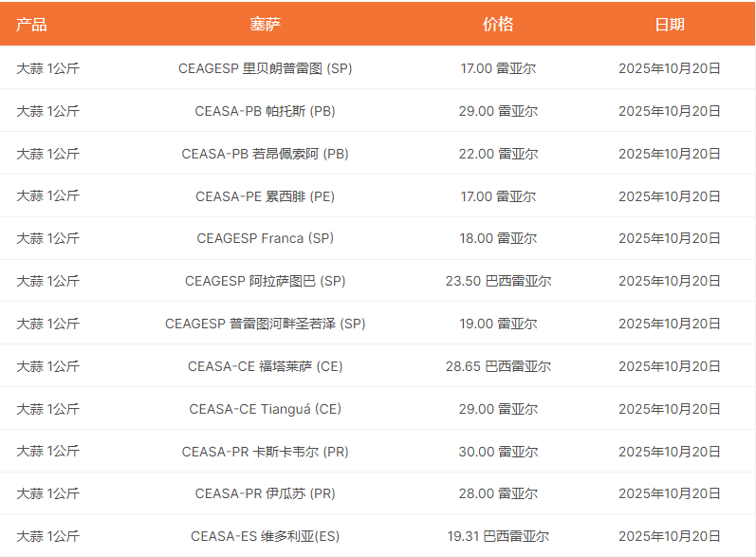The width and height of the screenshot is (756, 557).
Task: Select the 19.31 巴西雷亚尔 price
Action: point(498,536)
